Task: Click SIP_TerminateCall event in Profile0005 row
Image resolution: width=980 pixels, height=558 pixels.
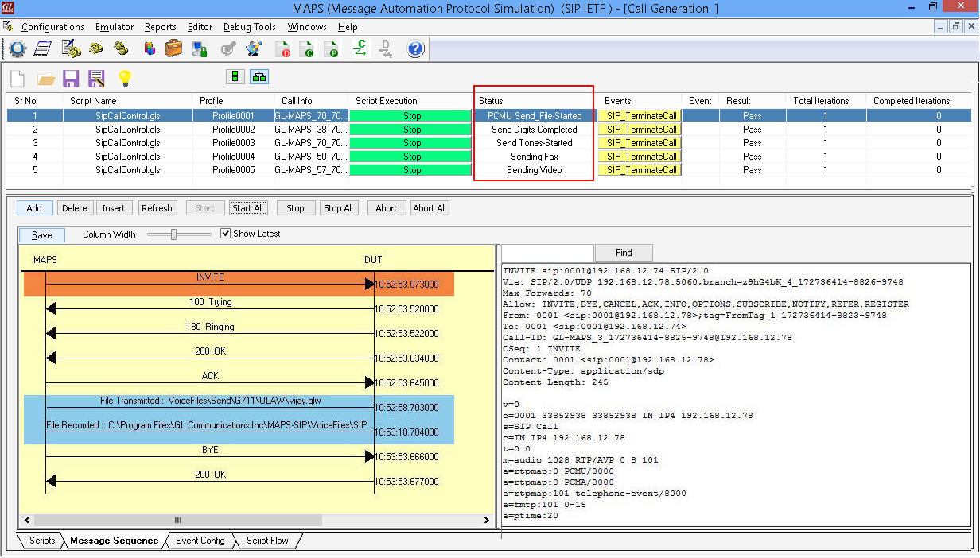Action: click(641, 170)
